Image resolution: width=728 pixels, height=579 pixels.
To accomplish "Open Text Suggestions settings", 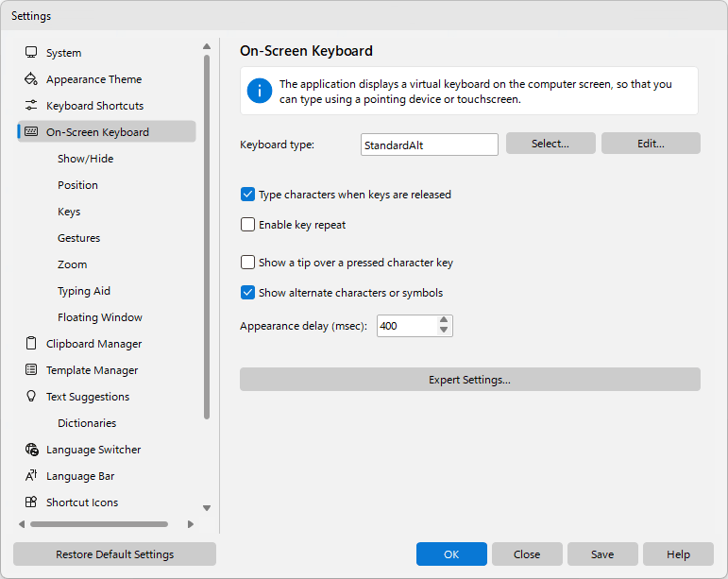I will click(x=87, y=397).
